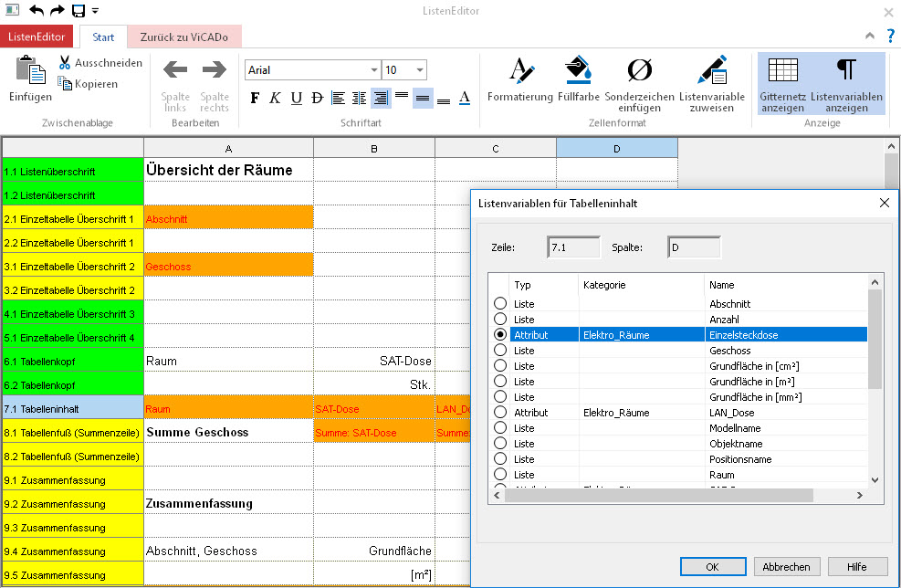This screenshot has height=588, width=901.
Task: Select the orange cell Summe: SAT-Dose
Action: click(x=374, y=433)
